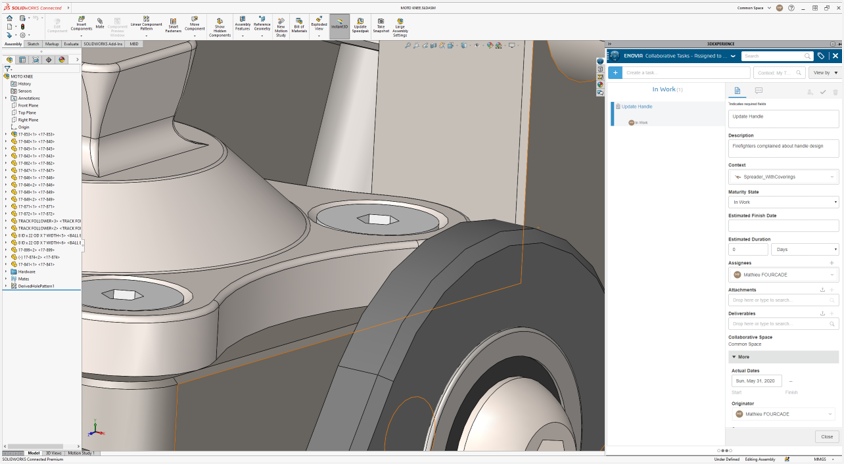The height and width of the screenshot is (464, 844).
Task: Toggle the Instant3D mode
Action: click(x=340, y=24)
